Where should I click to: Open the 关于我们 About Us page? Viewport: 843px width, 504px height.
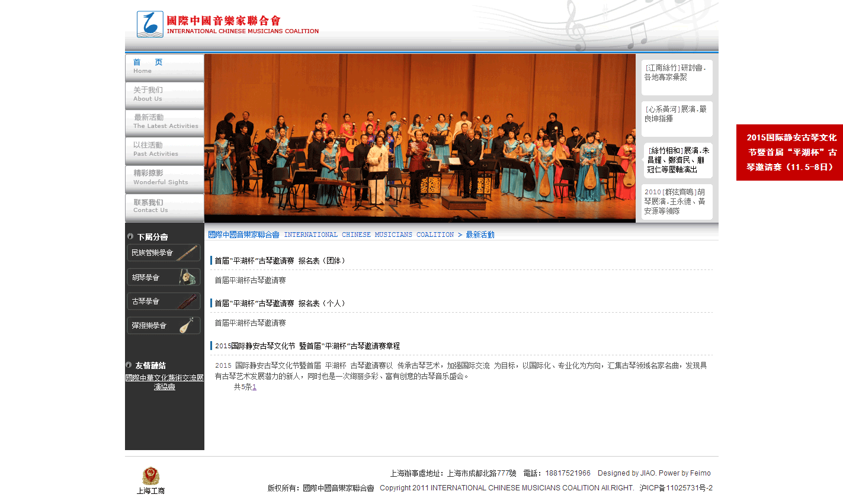pos(164,94)
